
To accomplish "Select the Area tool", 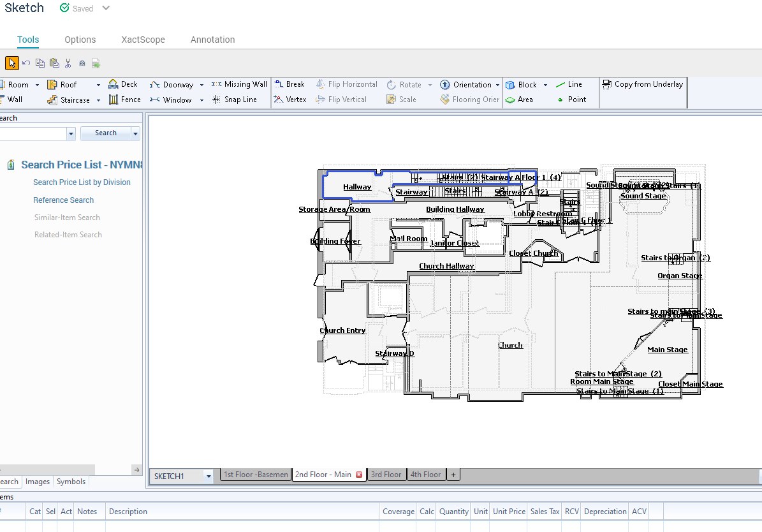I will coord(519,100).
